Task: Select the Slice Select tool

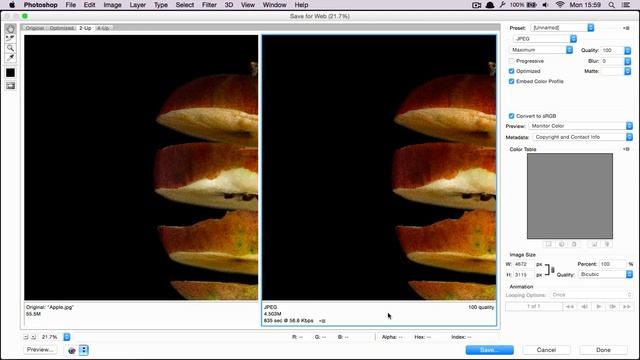Action: [x=11, y=38]
